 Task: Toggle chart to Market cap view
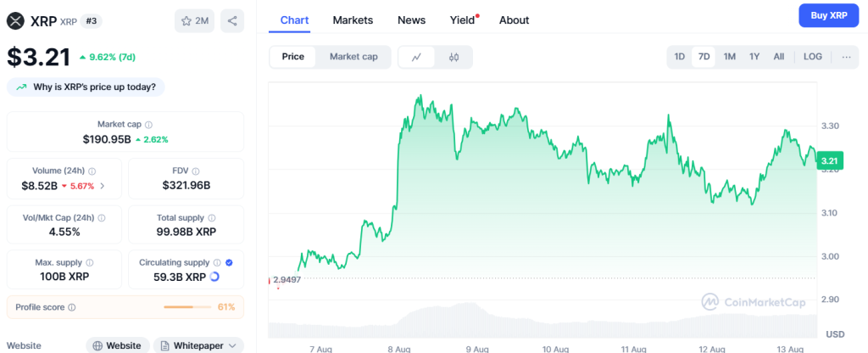(x=353, y=56)
